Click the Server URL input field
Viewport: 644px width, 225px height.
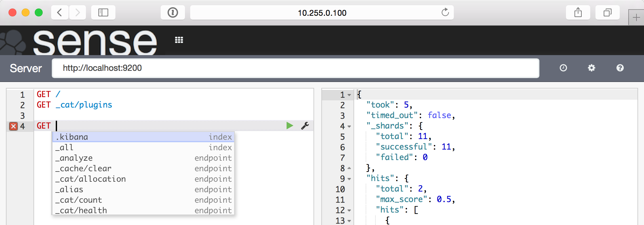click(295, 68)
